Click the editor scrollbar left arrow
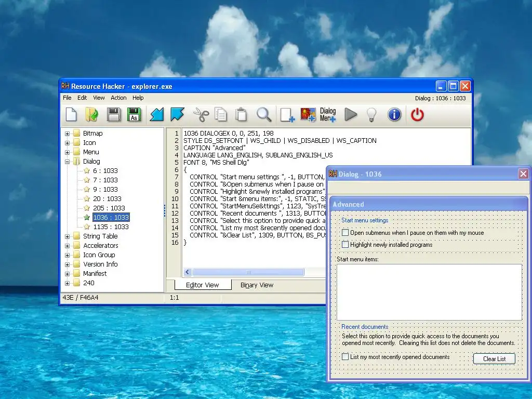Image resolution: width=532 pixels, height=399 pixels. [188, 272]
